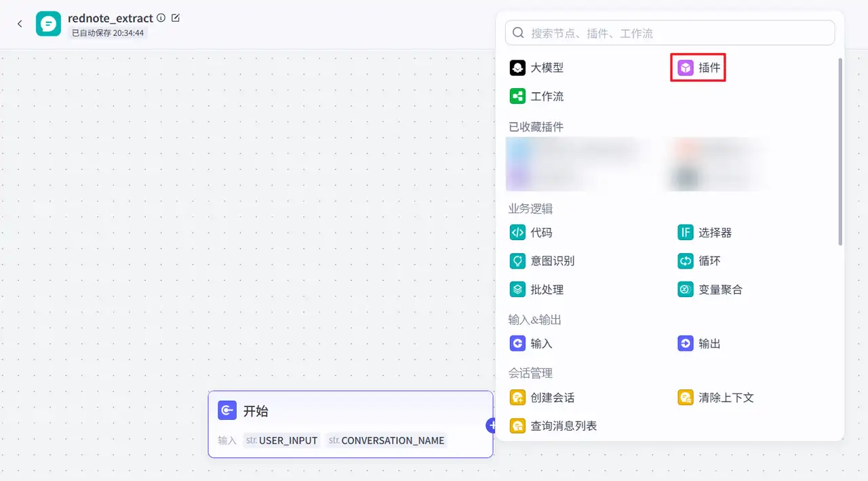Click the back arrow icon
The width and height of the screenshot is (868, 481).
pyautogui.click(x=20, y=24)
